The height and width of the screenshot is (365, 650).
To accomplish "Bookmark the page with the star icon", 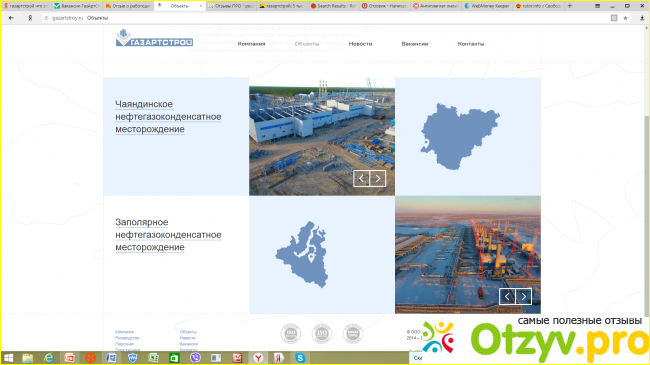I will click(x=625, y=18).
